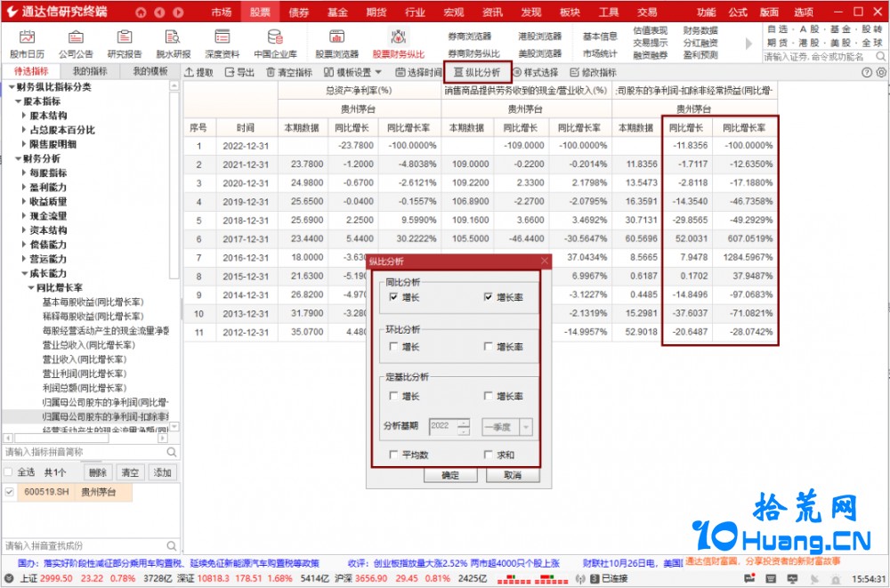Toggle the 全选 checkbox
Image resolution: width=890 pixels, height=588 pixels.
click(9, 471)
